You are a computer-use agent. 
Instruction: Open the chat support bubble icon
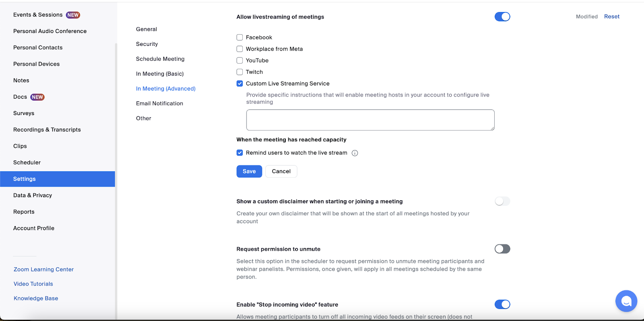(626, 301)
